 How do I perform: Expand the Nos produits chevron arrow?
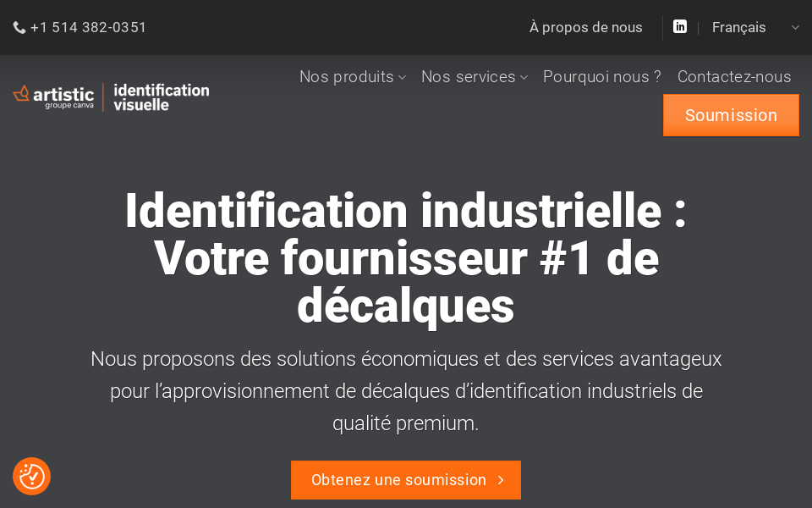coord(403,78)
